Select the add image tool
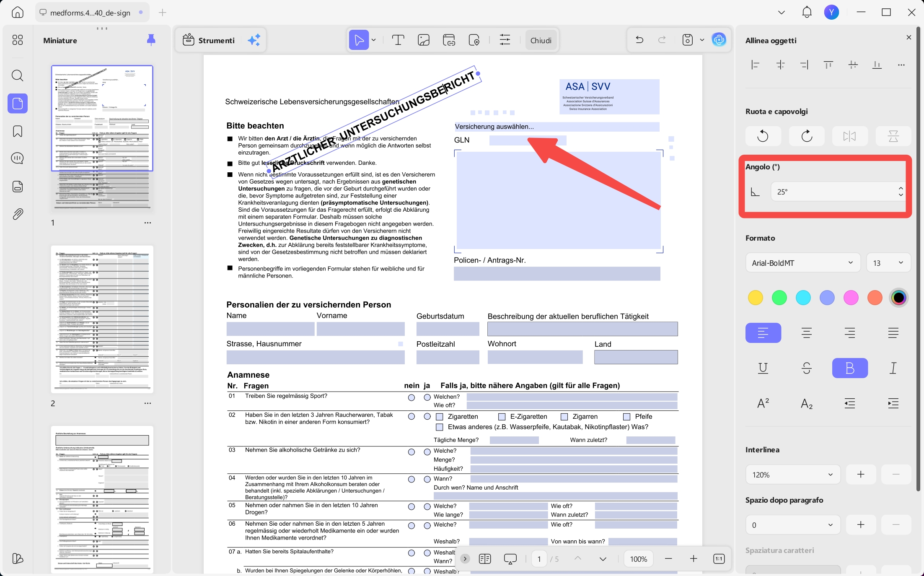The image size is (924, 576). coord(424,40)
